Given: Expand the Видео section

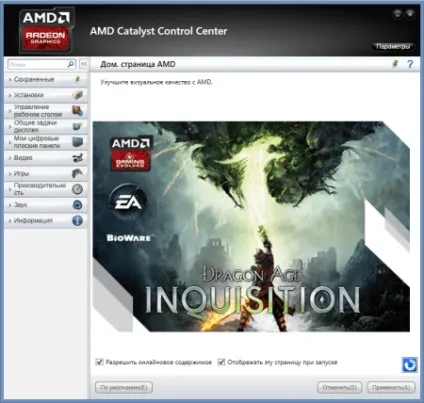Looking at the screenshot, I should tap(46, 158).
